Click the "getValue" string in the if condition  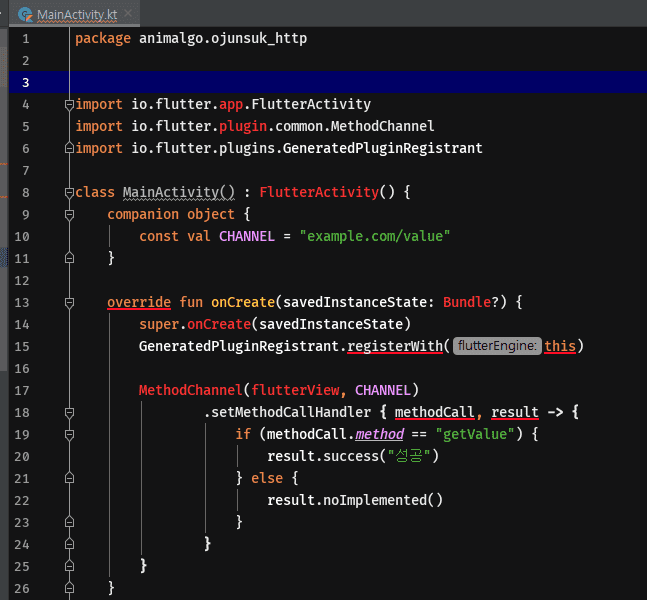(x=474, y=434)
